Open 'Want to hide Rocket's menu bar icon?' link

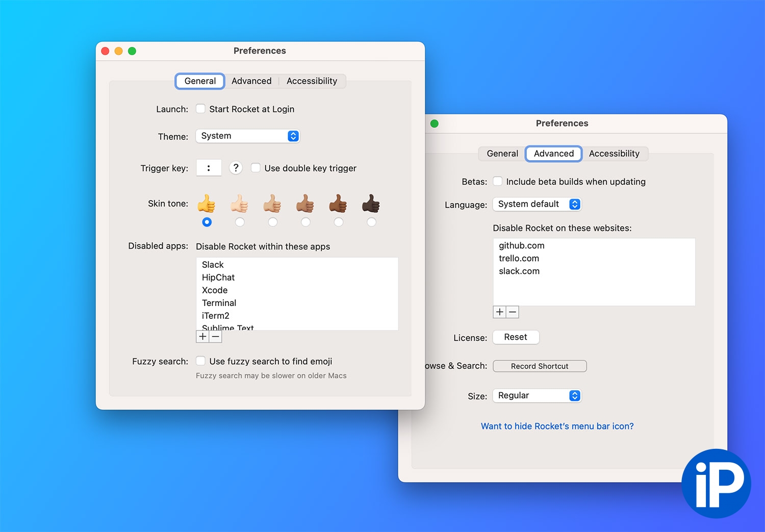click(x=557, y=426)
